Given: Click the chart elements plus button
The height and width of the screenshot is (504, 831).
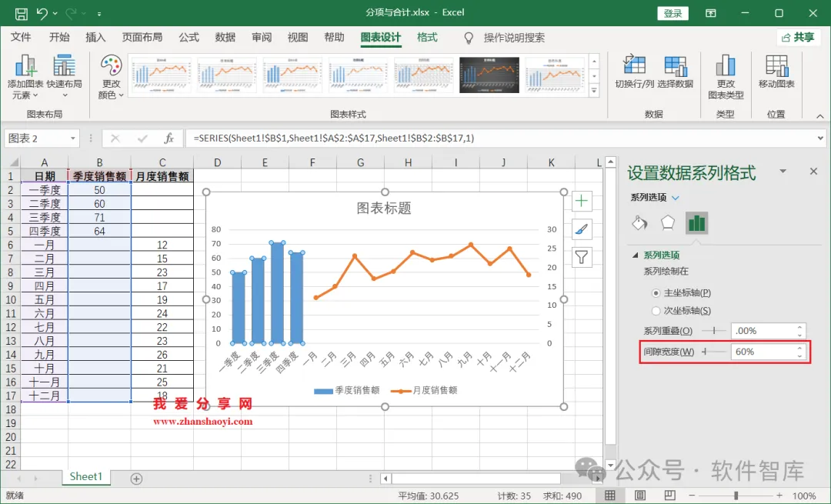Looking at the screenshot, I should click(582, 201).
